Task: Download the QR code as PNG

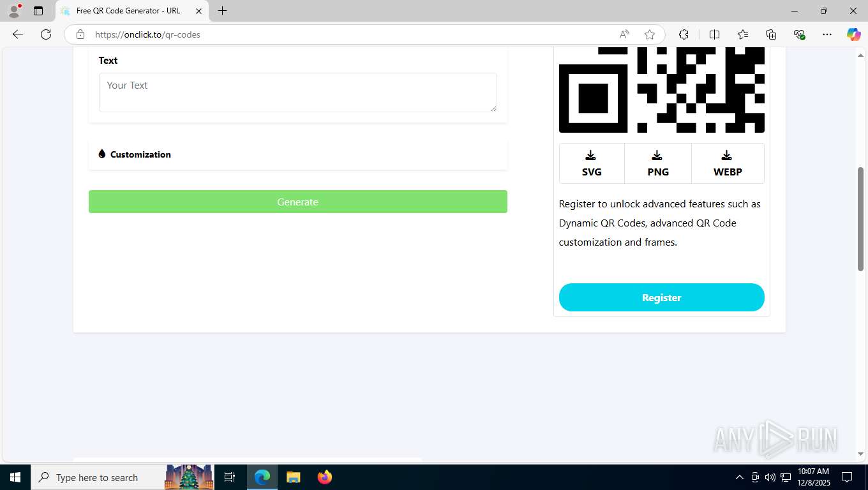Action: coord(658,164)
